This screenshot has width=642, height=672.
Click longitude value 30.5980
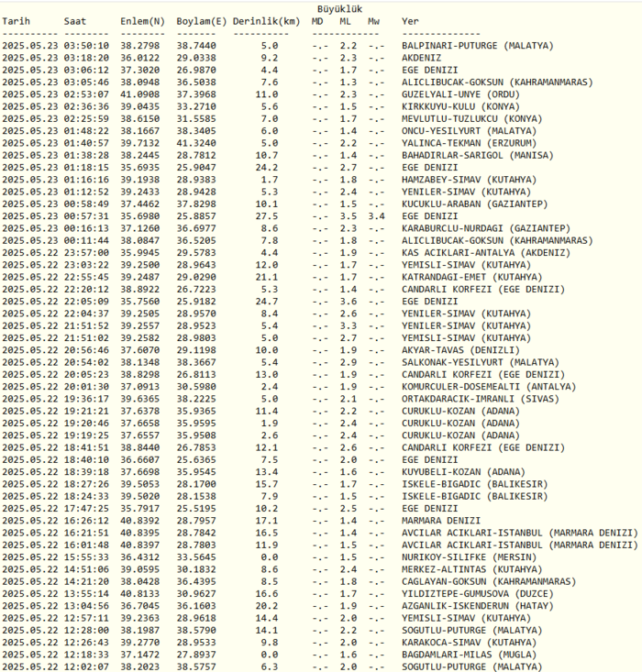(196, 387)
